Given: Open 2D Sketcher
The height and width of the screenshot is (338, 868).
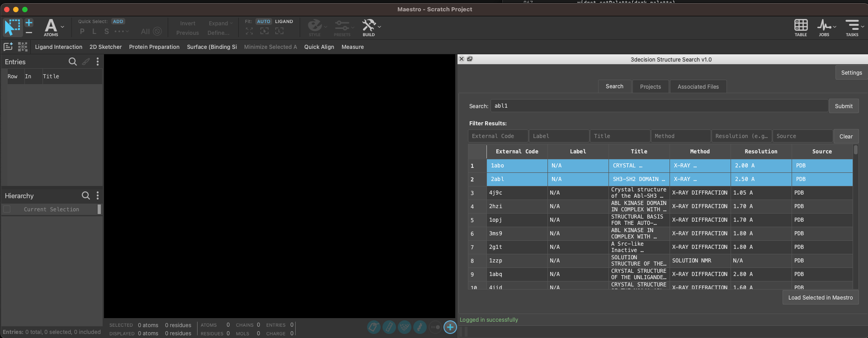Looking at the screenshot, I should click(x=105, y=47).
